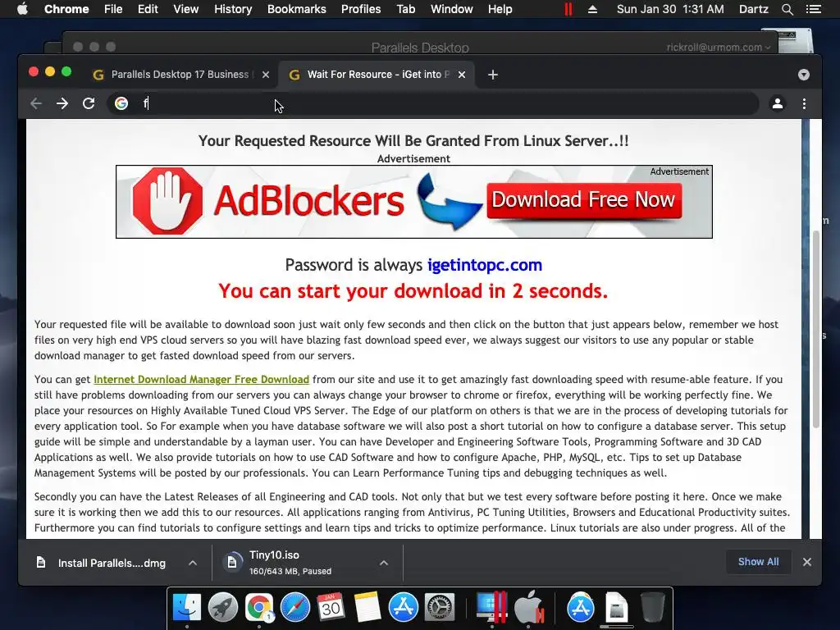The width and height of the screenshot is (840, 630).
Task: Open Trash from the Dock
Action: pos(652,607)
